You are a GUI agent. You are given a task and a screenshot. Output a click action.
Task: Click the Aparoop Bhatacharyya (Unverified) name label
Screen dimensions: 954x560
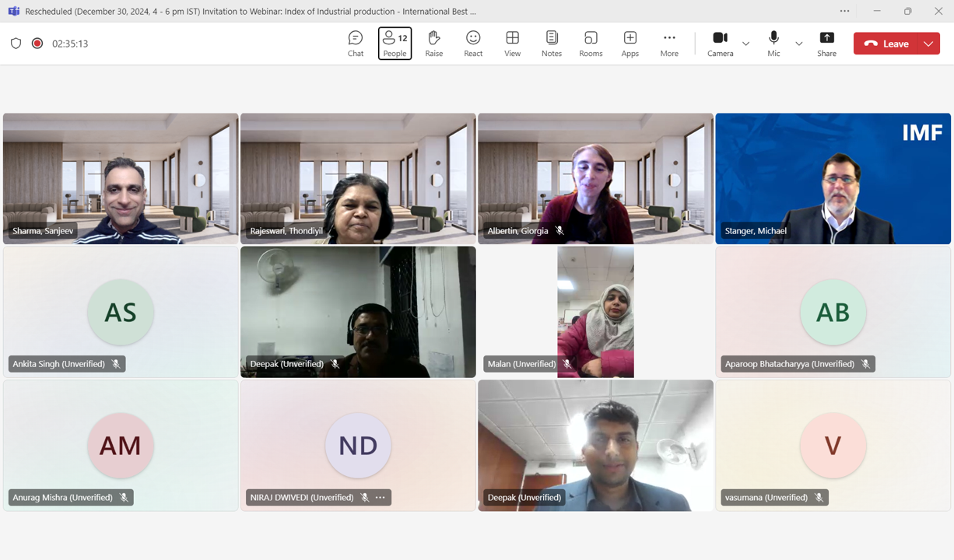pos(789,364)
